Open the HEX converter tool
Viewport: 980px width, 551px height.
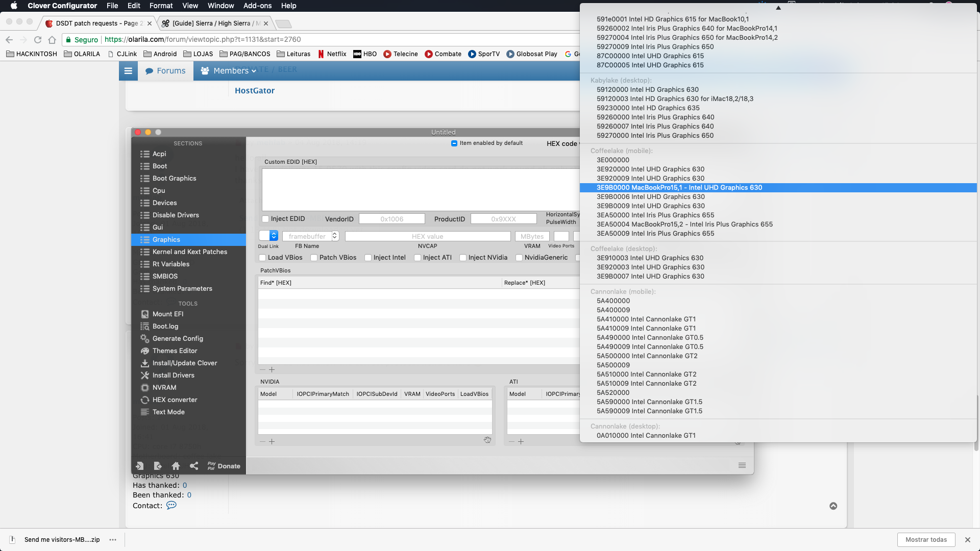pos(175,399)
